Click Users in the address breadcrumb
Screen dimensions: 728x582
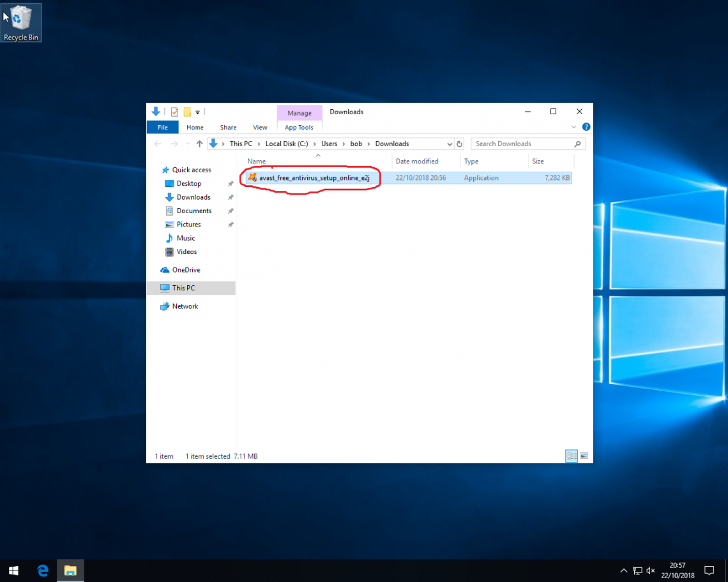329,144
